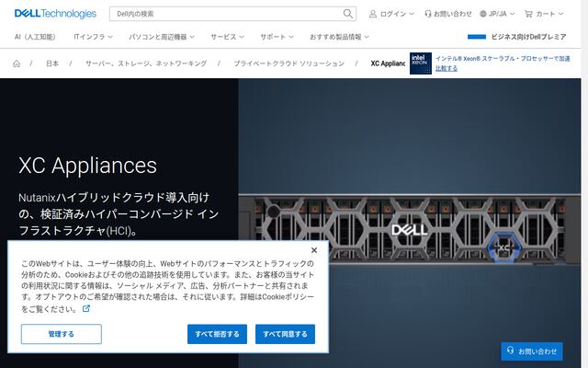The height and width of the screenshot is (368, 588).
Task: Click the header お問い合わせ headset icon
Action: coord(428,14)
